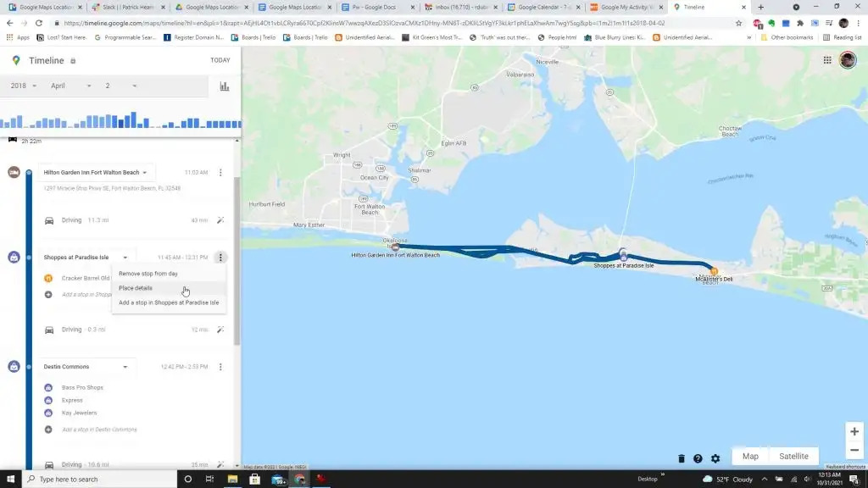This screenshot has height=488, width=868.
Task: Select Add a stop in Shoppes at Paradise Isle
Action: click(x=169, y=302)
